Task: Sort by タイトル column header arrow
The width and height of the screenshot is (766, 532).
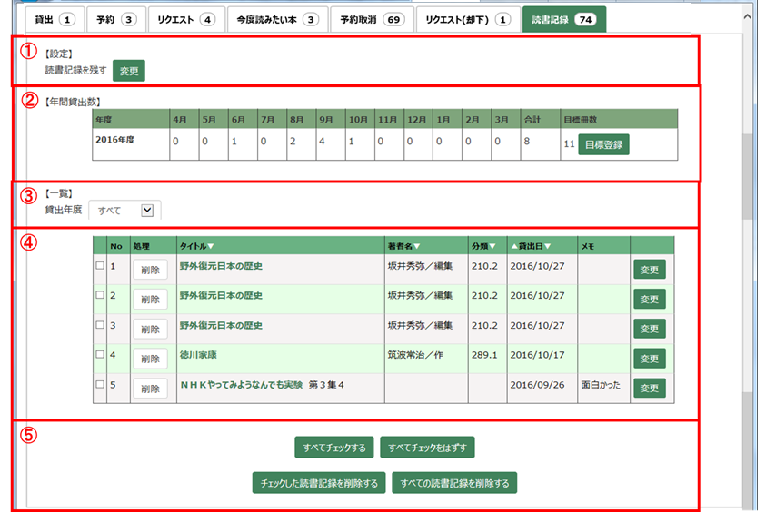Action: pos(211,246)
